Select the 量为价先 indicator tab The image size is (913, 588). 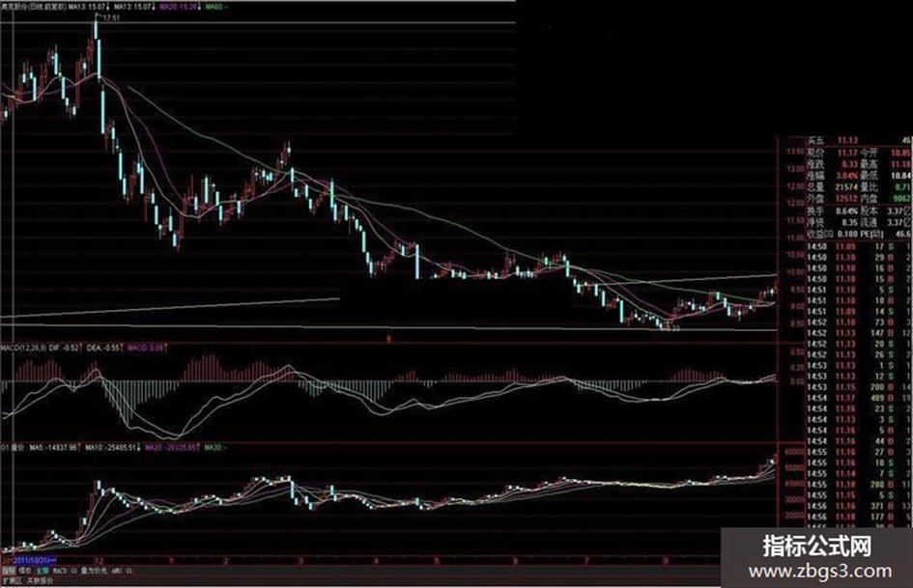pos(94,572)
